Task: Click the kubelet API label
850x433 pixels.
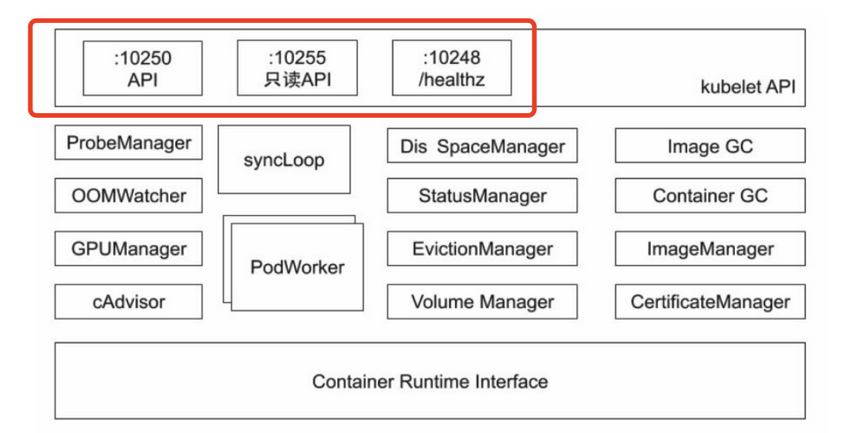Action: 747,87
